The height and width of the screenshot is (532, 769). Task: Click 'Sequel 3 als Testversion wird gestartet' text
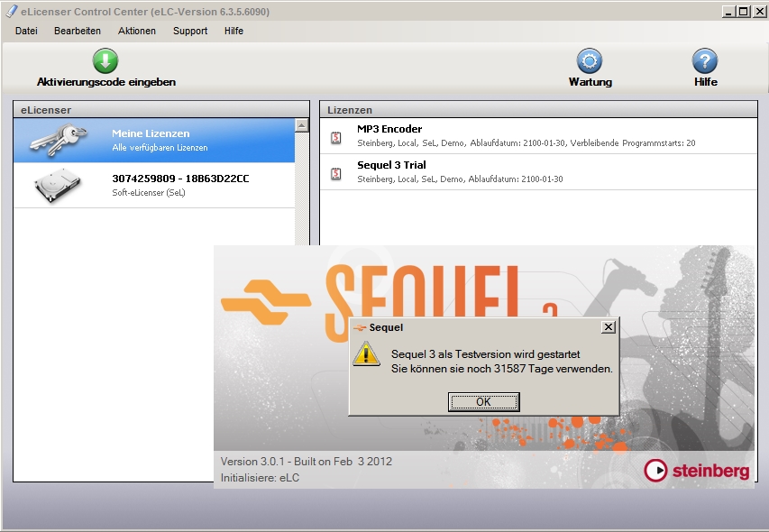pyautogui.click(x=486, y=354)
